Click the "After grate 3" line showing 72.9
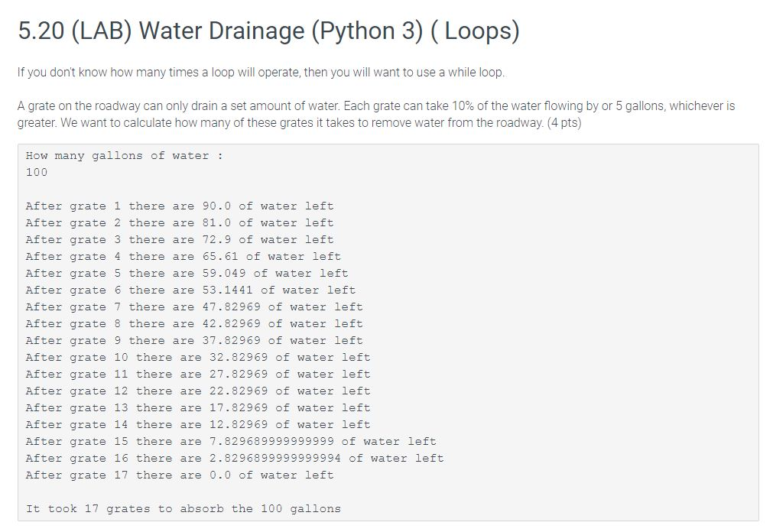 click(179, 240)
